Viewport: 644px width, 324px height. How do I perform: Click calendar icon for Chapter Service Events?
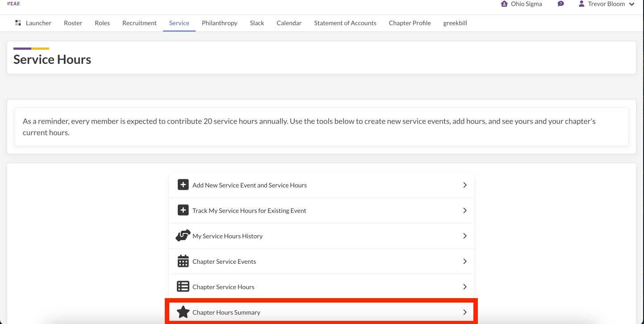pyautogui.click(x=183, y=261)
